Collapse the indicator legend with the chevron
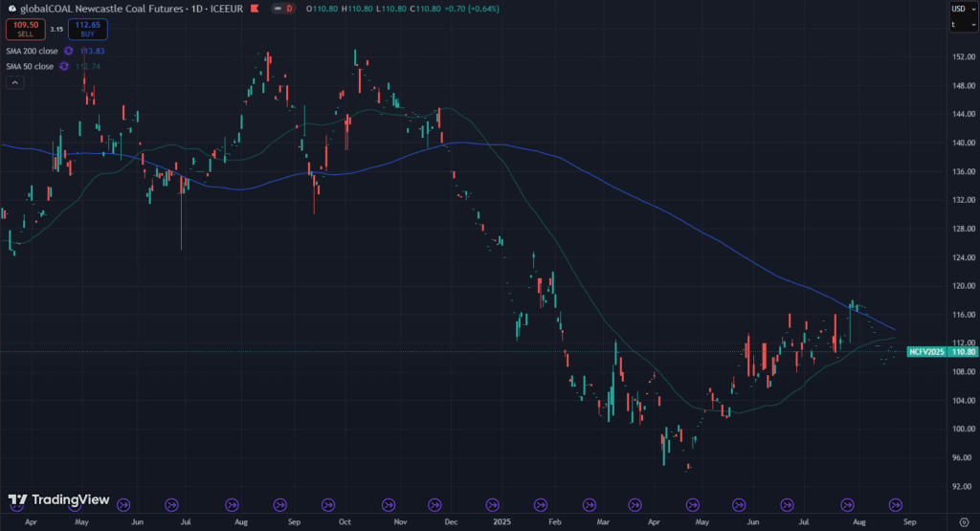 pos(14,83)
